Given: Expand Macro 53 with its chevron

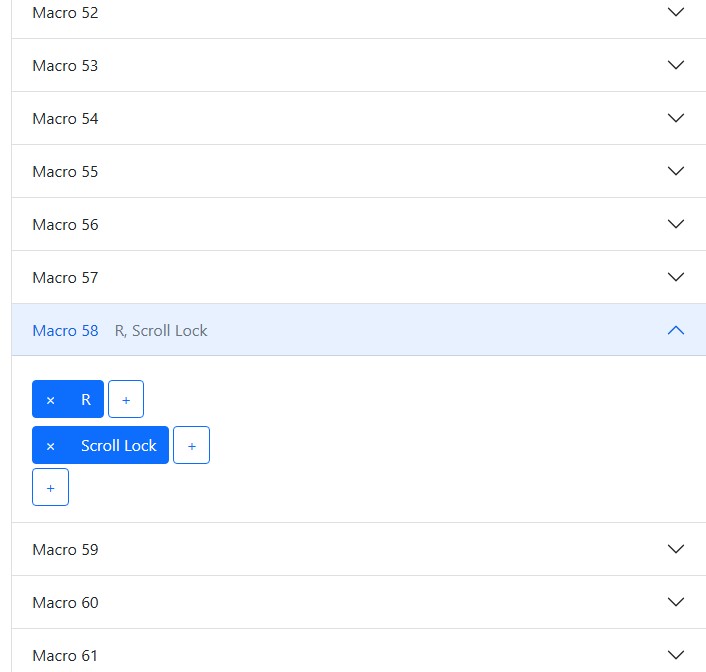Looking at the screenshot, I should coord(676,65).
